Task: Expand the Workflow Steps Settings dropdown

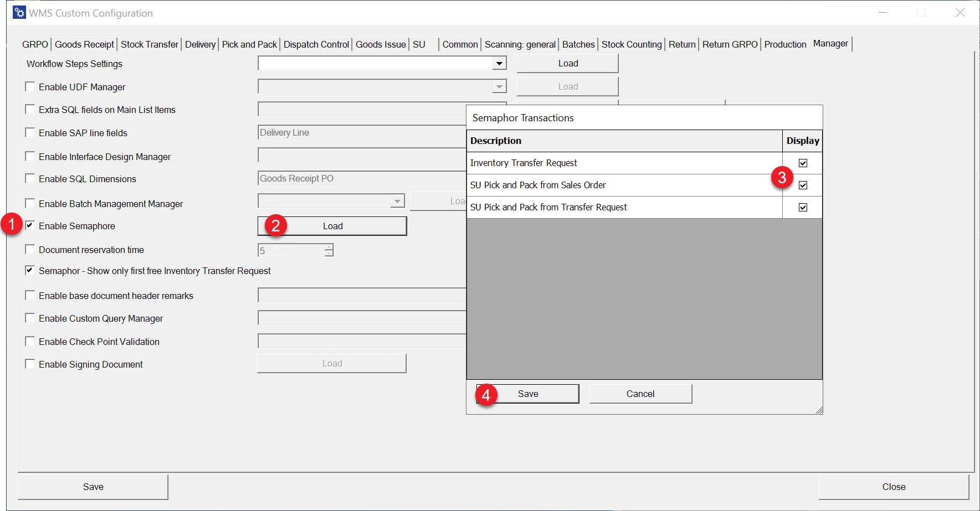Action: click(499, 64)
